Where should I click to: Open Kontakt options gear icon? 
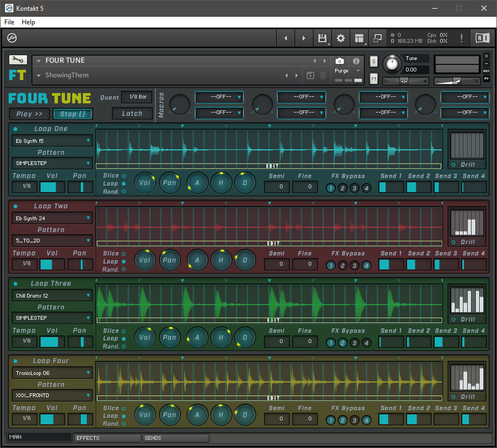(341, 38)
